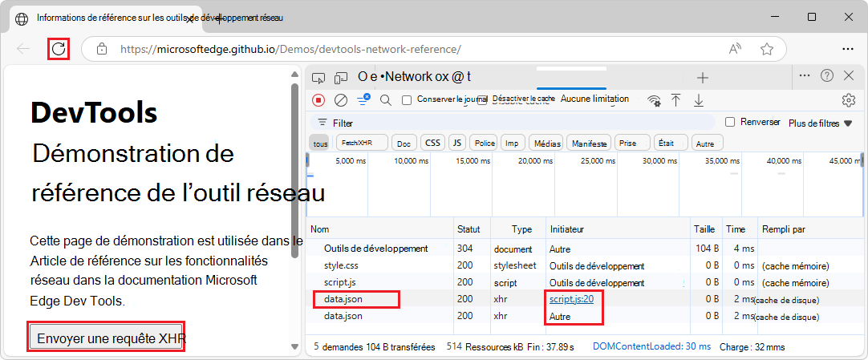Sort by Time column header
Viewport: 868px width, 360px height.
(740, 229)
